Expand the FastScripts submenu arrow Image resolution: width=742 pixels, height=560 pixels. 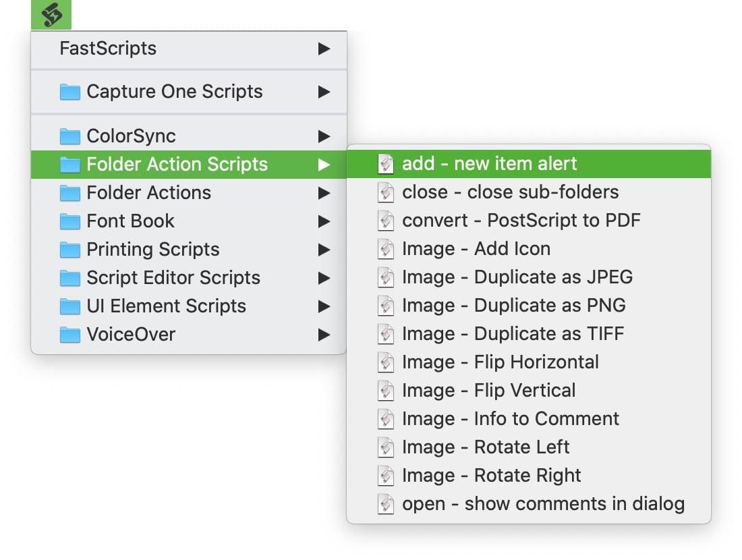point(324,49)
